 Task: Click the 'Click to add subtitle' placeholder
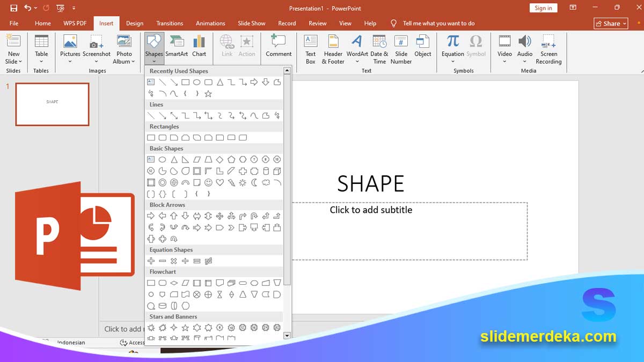(371, 210)
